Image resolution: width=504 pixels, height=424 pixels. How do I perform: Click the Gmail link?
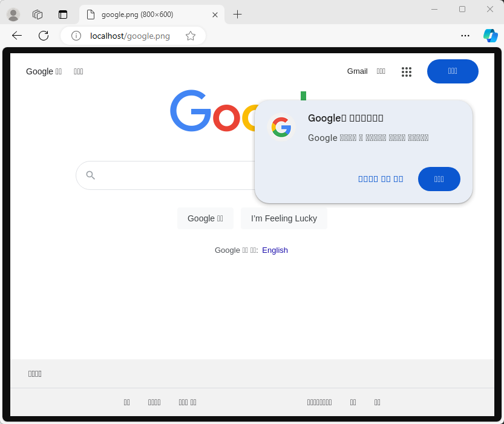357,71
